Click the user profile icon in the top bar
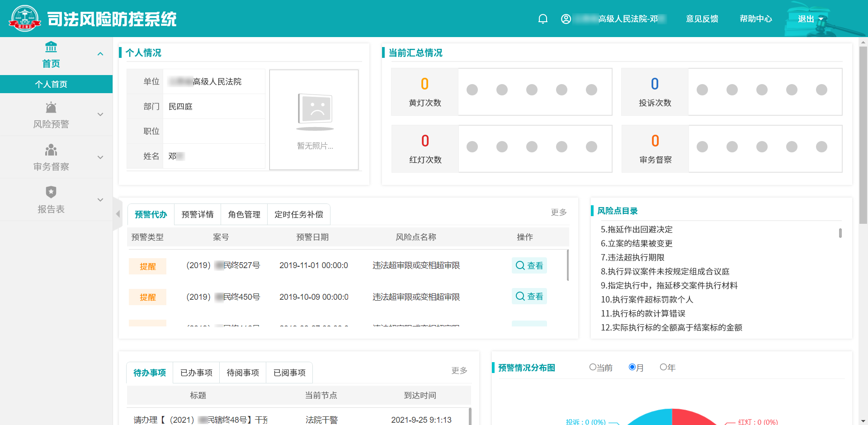This screenshot has width=868, height=425. [x=566, y=19]
